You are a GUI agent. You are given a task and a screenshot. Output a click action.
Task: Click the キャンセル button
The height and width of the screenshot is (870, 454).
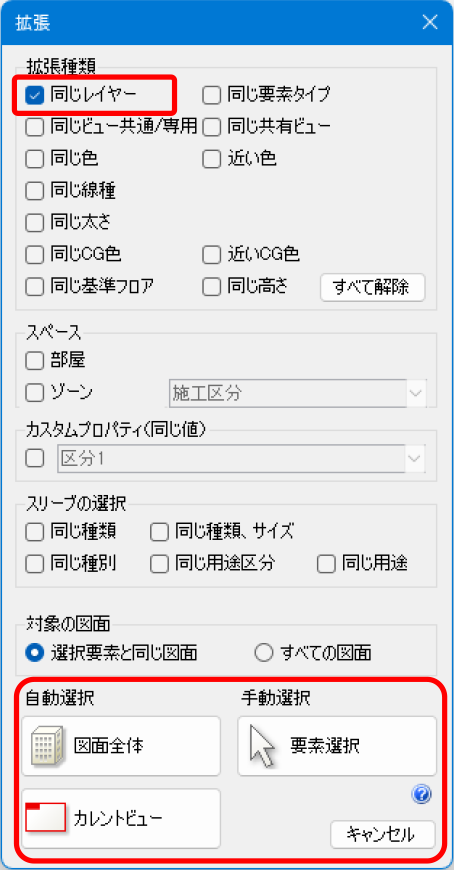pos(382,834)
